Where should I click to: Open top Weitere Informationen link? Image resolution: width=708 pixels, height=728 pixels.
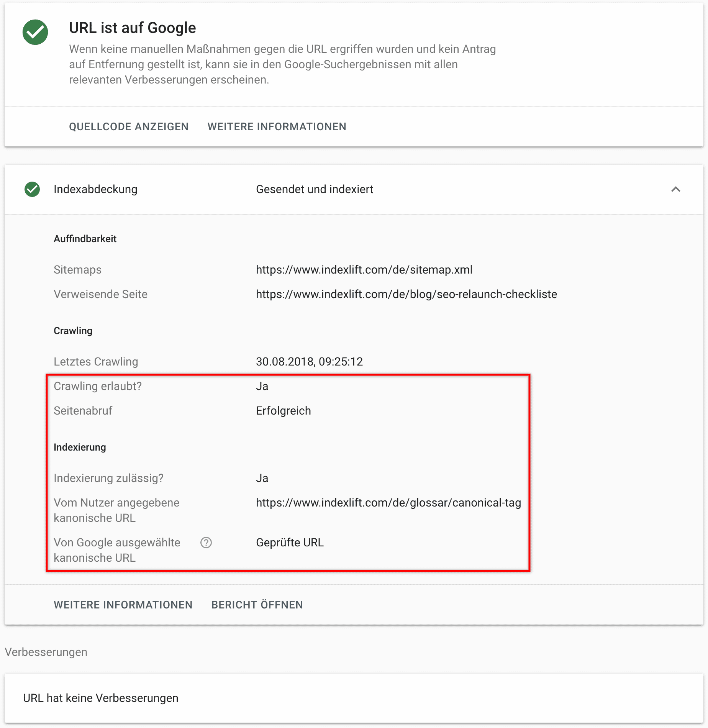[277, 127]
